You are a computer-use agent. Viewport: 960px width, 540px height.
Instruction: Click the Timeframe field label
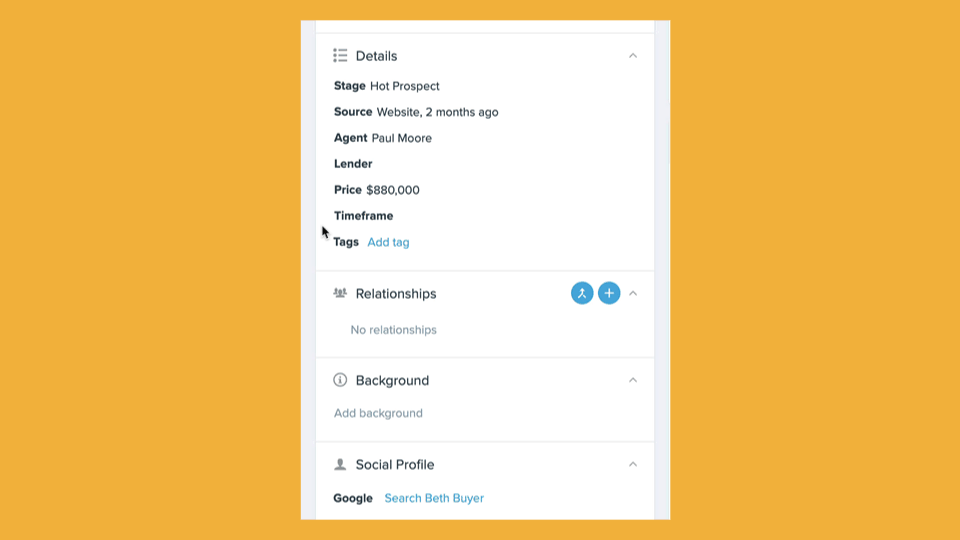point(363,216)
